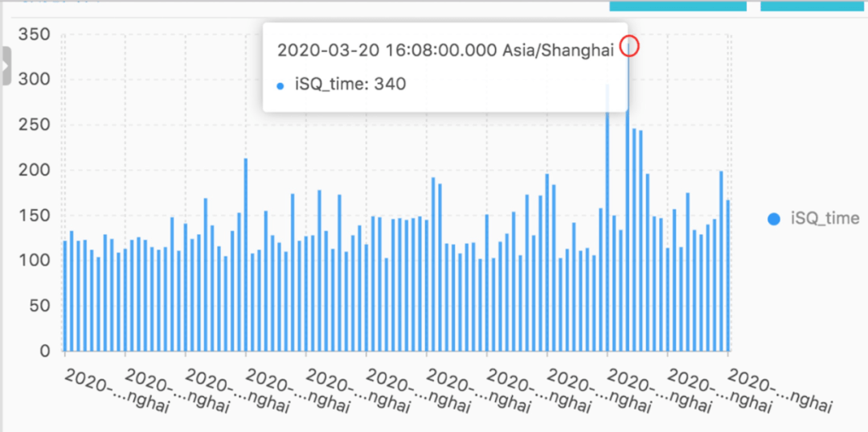The width and height of the screenshot is (868, 432).
Task: Click the blue iSQ_time legend dot
Action: [774, 218]
